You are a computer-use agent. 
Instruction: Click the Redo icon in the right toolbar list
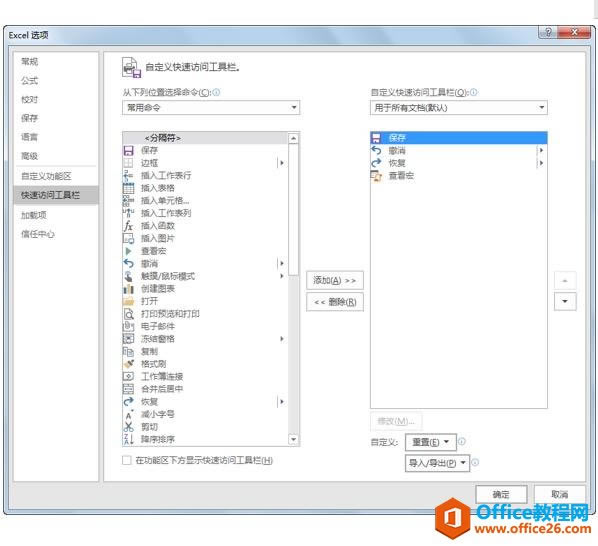click(x=376, y=163)
